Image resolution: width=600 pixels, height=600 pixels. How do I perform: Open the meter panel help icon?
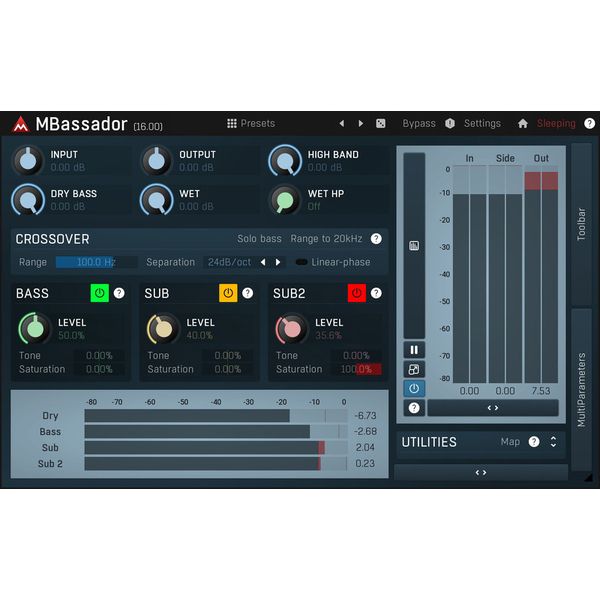pos(414,408)
